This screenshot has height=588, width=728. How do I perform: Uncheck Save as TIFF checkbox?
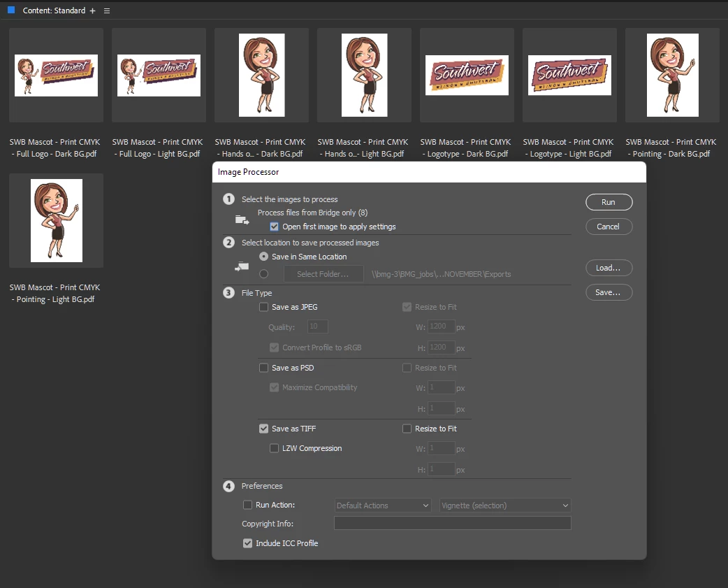click(263, 429)
